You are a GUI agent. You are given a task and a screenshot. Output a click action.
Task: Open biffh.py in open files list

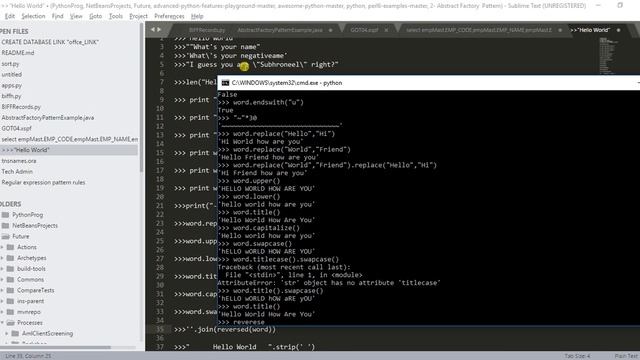coord(11,96)
